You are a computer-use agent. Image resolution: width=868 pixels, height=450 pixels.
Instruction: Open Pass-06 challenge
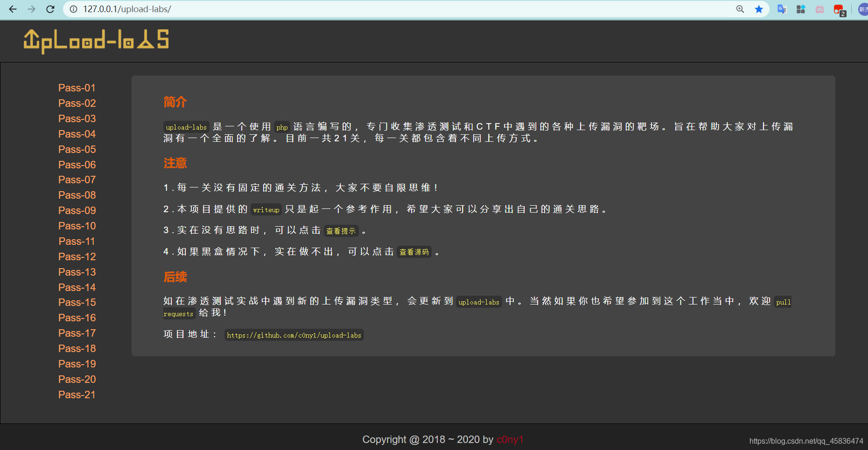77,165
